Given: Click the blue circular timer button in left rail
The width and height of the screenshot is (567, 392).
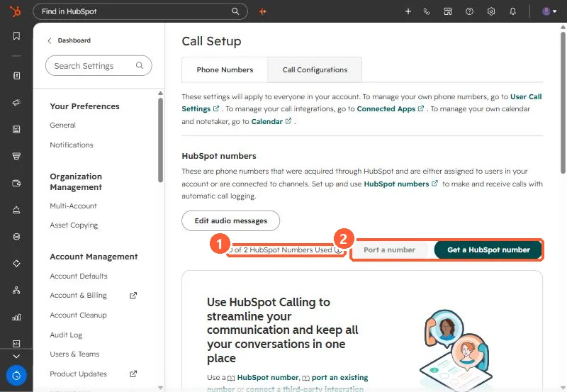Looking at the screenshot, I should (x=16, y=376).
